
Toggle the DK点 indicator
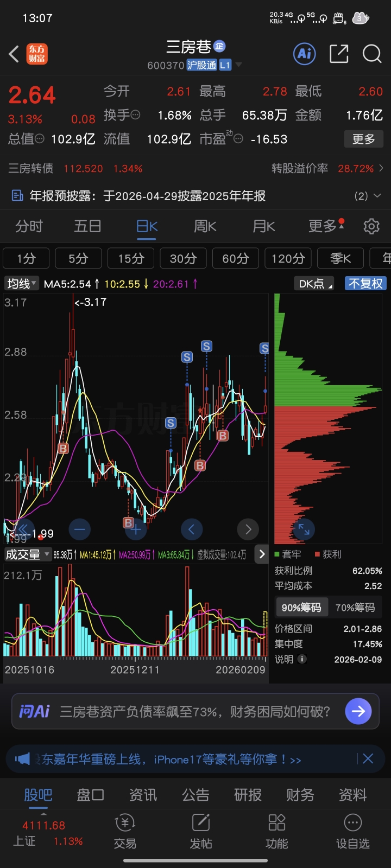pyautogui.click(x=314, y=283)
